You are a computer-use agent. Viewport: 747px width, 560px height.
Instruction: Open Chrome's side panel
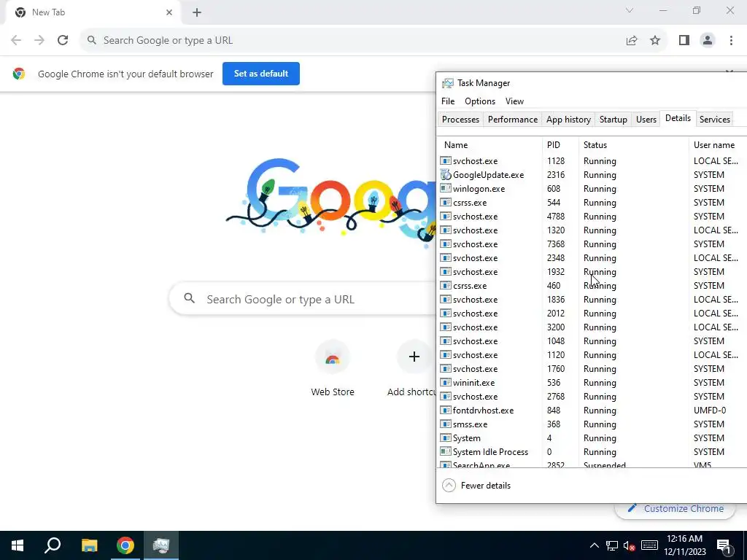point(684,41)
